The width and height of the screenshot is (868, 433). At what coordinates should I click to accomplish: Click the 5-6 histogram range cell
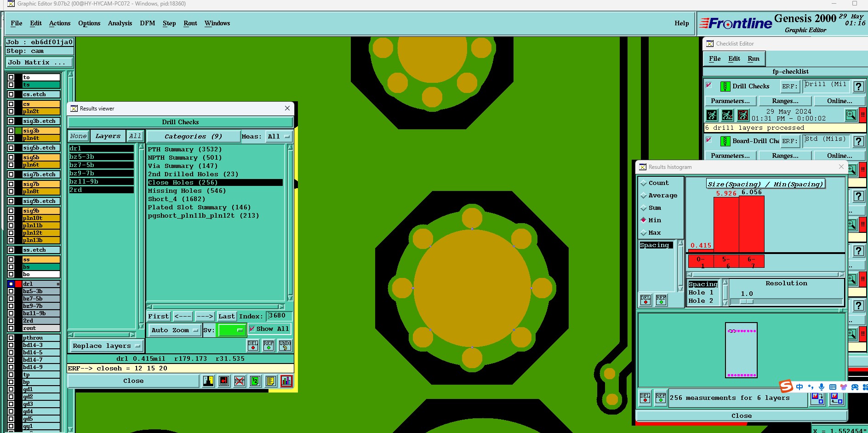pyautogui.click(x=726, y=262)
